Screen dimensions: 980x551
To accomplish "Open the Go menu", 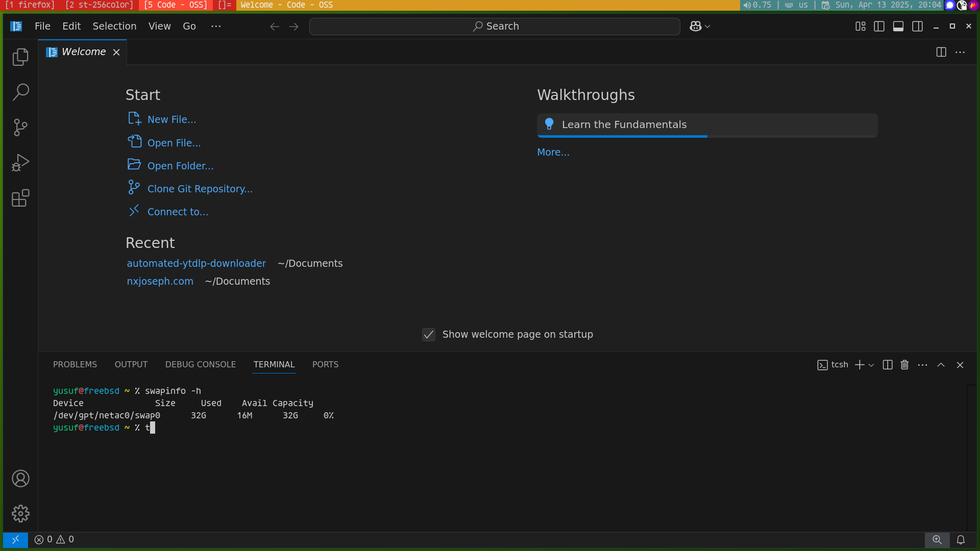I will (189, 26).
